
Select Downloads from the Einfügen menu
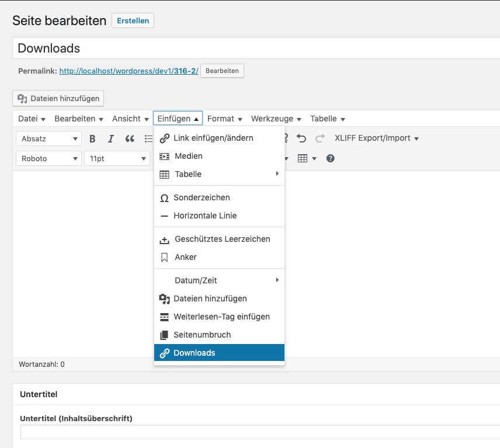click(219, 353)
